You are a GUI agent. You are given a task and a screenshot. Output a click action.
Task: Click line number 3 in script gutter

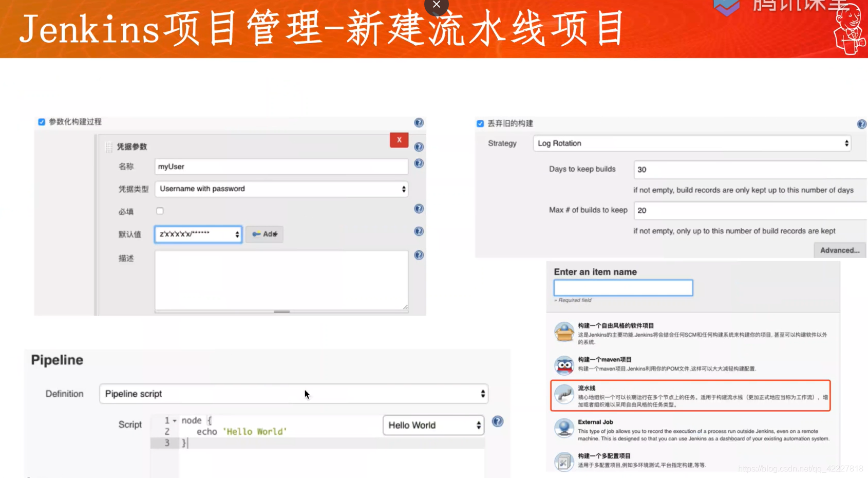pyautogui.click(x=167, y=443)
